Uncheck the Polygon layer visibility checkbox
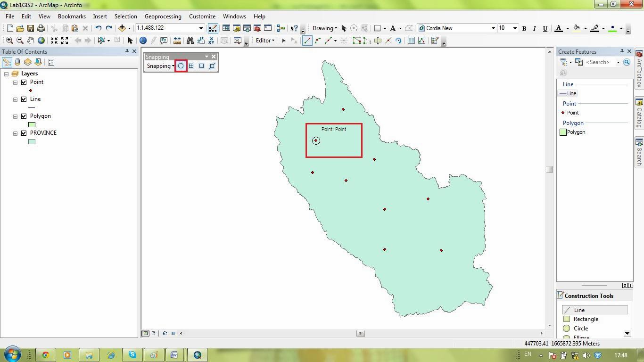644x362 pixels. tap(24, 116)
